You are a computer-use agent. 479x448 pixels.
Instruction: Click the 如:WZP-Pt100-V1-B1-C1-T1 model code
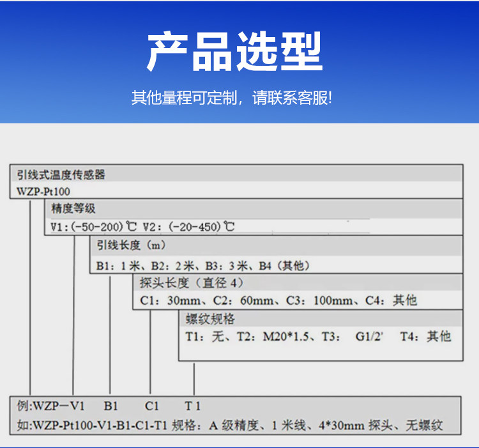point(91,426)
